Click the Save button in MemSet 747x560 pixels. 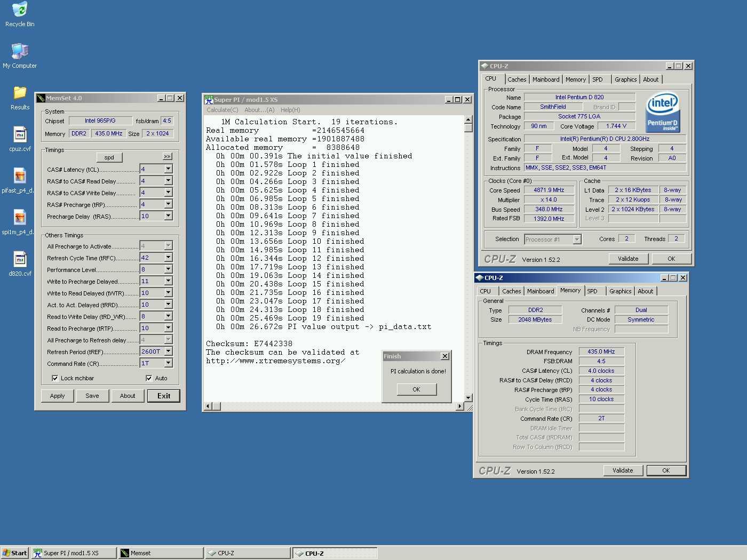coord(92,396)
